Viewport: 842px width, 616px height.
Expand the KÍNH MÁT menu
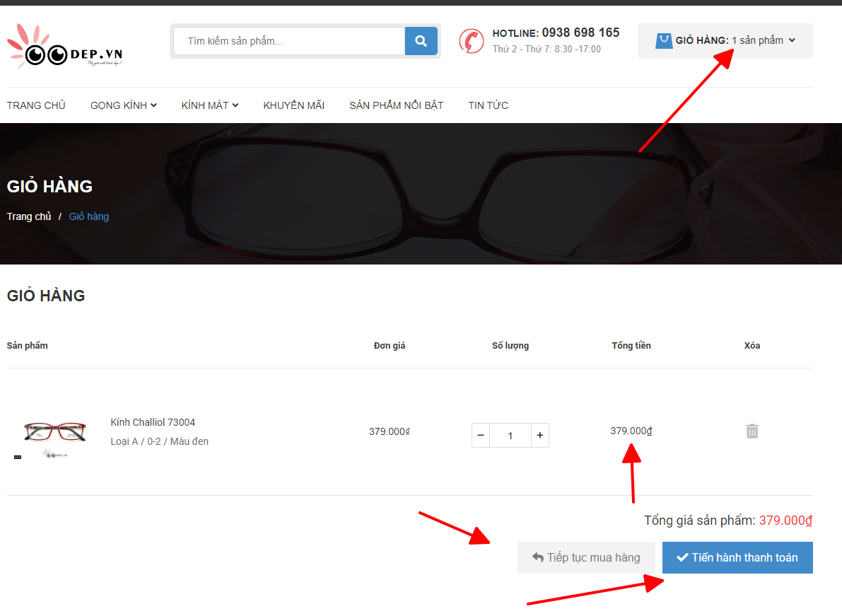pos(210,105)
